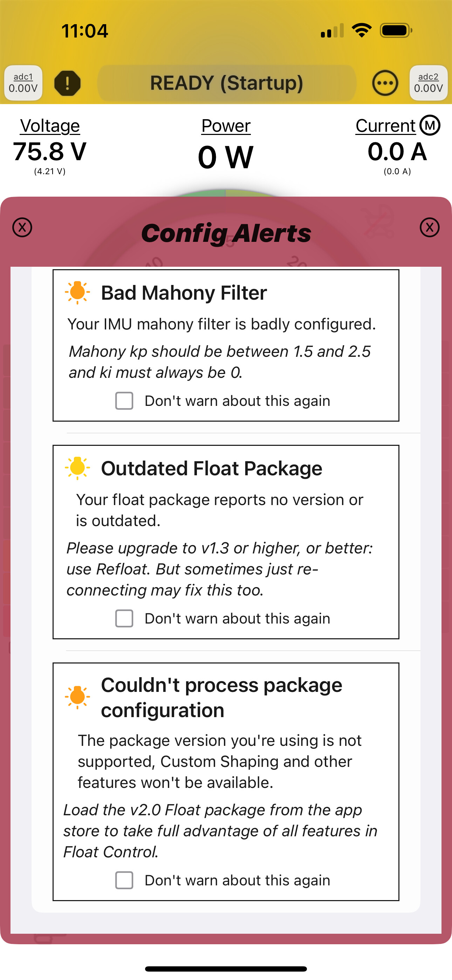Viewport: 452px width, 980px height.
Task: Tap the READY (Startup) status bar
Action: (227, 83)
